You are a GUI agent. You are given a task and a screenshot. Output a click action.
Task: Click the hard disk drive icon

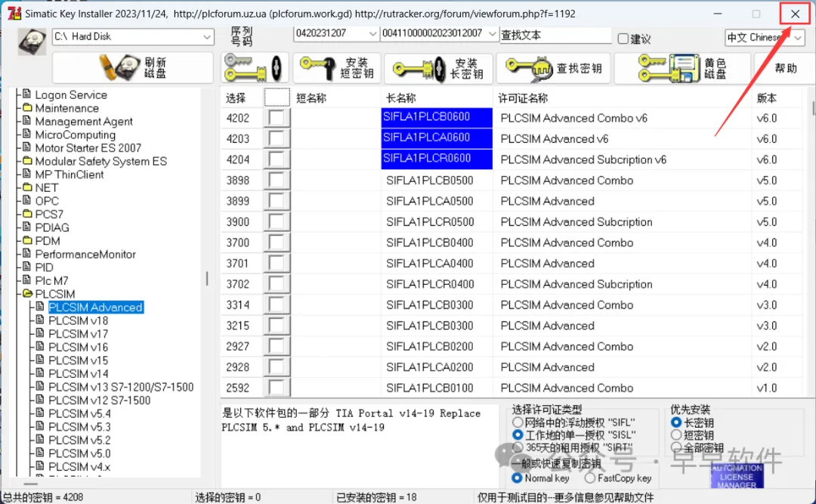(32, 42)
